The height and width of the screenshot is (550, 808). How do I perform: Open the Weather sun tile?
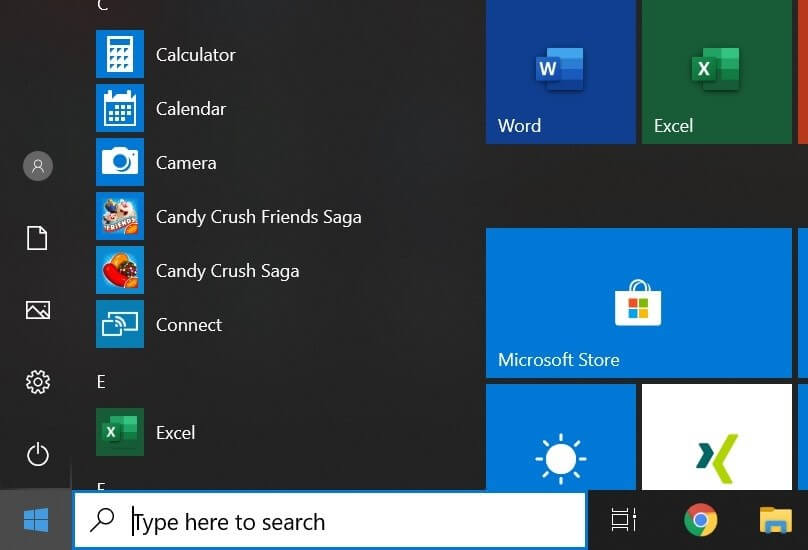point(561,437)
